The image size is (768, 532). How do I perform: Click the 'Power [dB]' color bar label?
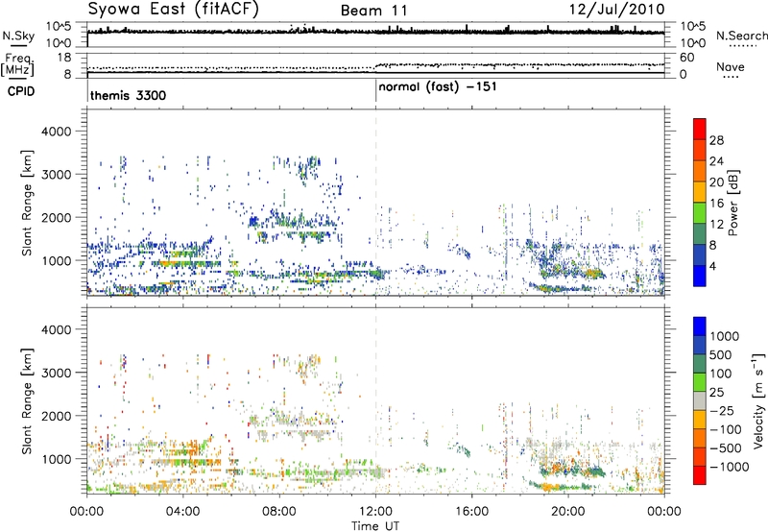733,203
